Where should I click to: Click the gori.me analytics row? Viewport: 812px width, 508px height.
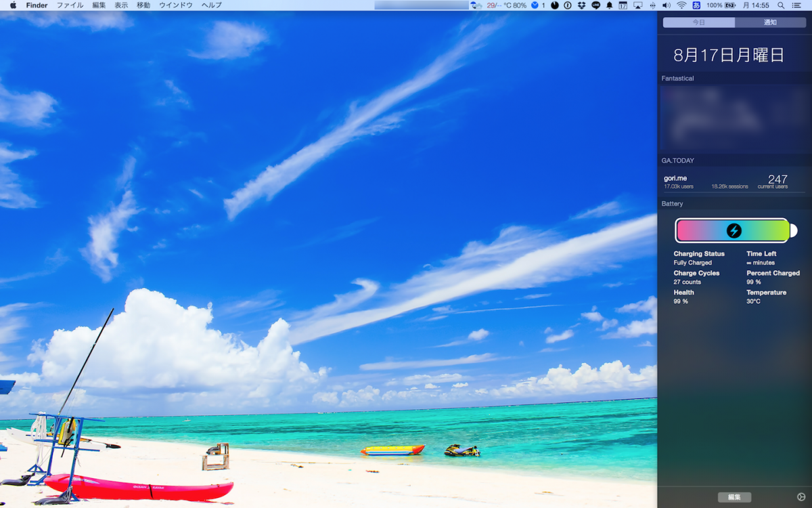pyautogui.click(x=725, y=182)
